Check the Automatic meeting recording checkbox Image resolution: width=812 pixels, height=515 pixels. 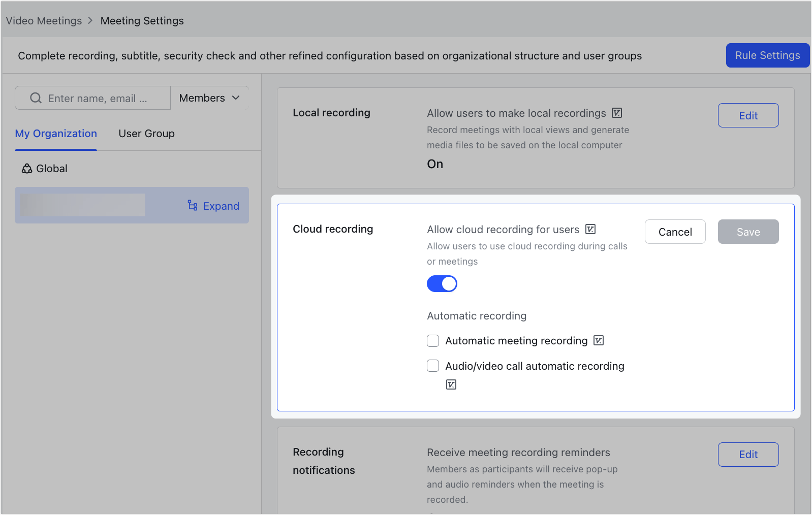click(x=433, y=341)
